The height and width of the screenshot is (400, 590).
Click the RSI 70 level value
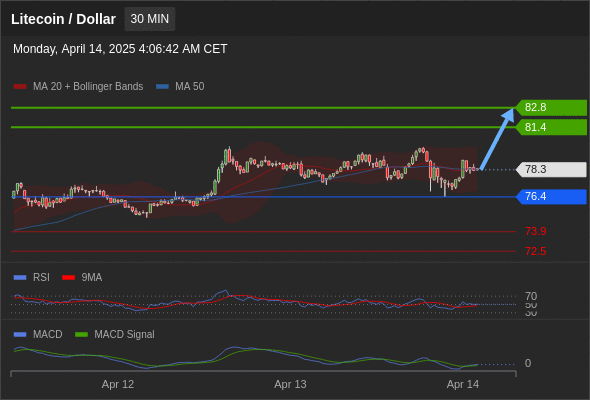click(531, 296)
